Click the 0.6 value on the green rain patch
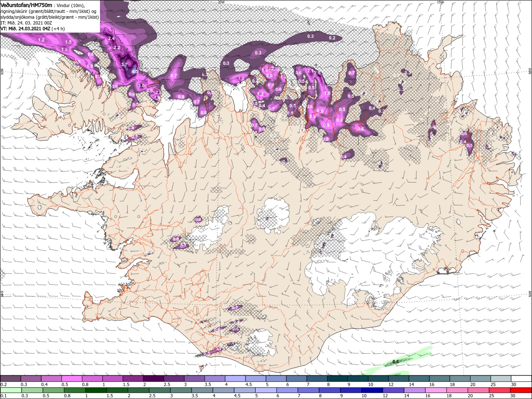This screenshot has width=532, height=399. point(396,362)
